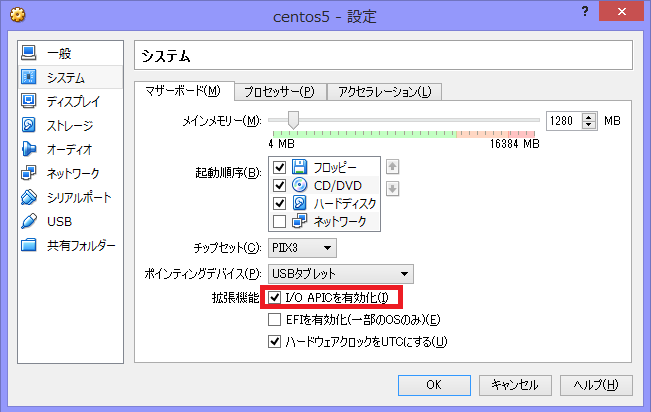Move boot item down with arrow button
Screen dimensions: 651x412
click(x=392, y=189)
